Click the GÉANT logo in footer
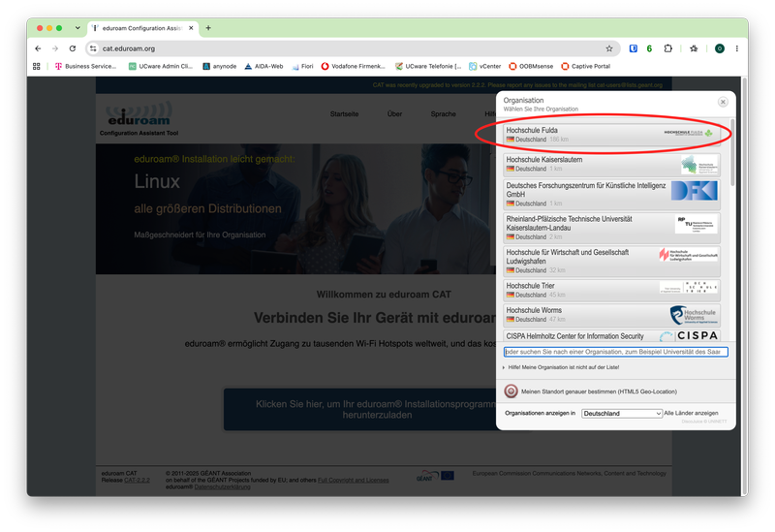 tap(426, 476)
